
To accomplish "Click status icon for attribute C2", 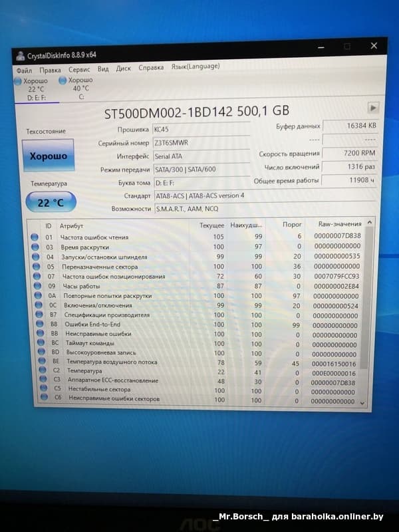I will 43,370.
